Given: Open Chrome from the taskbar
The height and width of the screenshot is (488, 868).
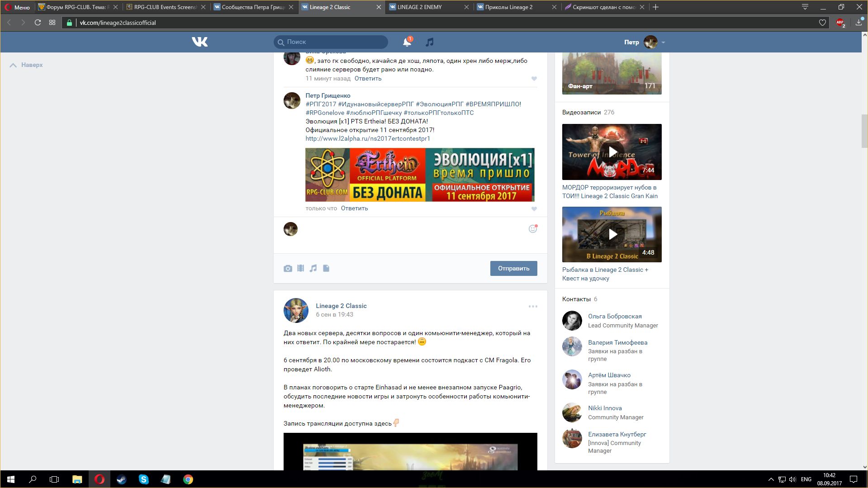Looking at the screenshot, I should pos(188,479).
